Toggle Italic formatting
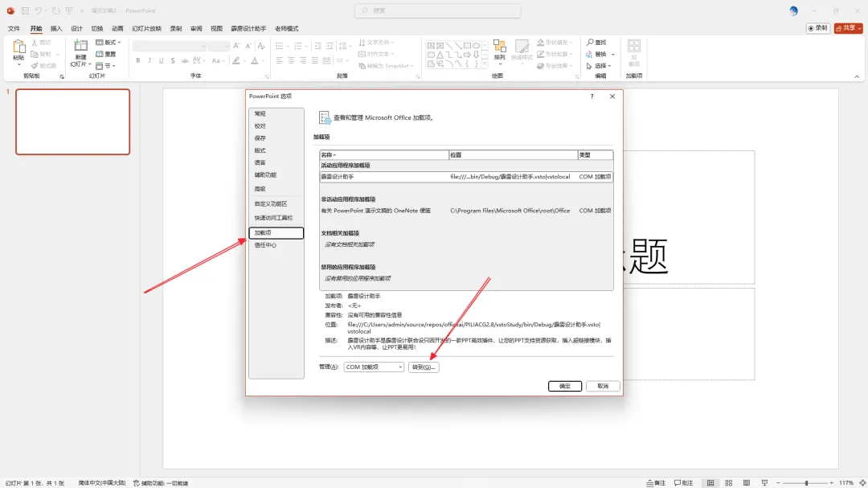 tap(149, 60)
